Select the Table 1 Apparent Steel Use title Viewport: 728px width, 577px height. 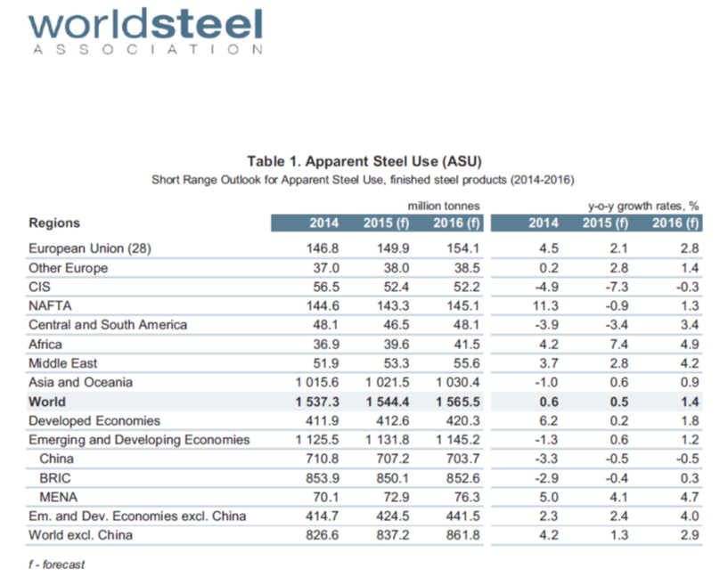pos(364,161)
